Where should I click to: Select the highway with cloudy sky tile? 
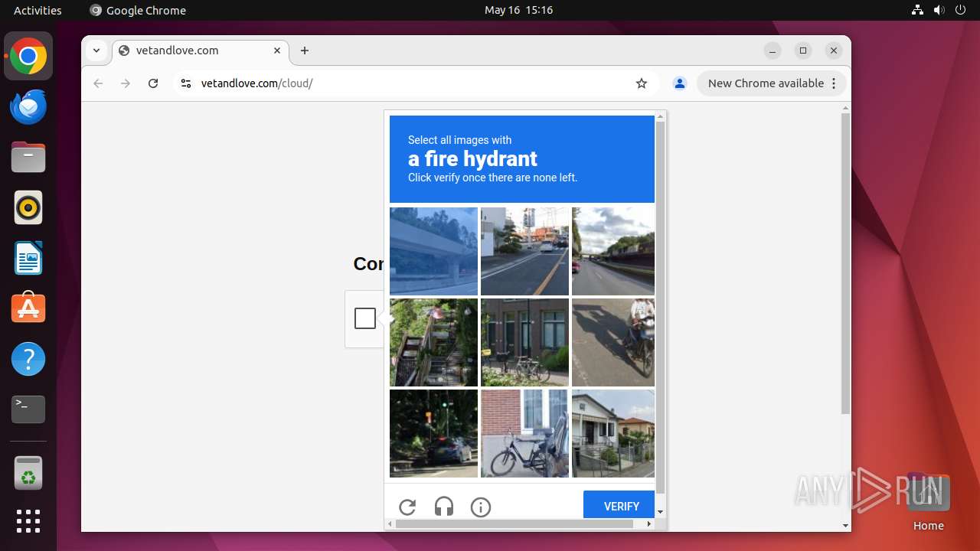point(613,251)
